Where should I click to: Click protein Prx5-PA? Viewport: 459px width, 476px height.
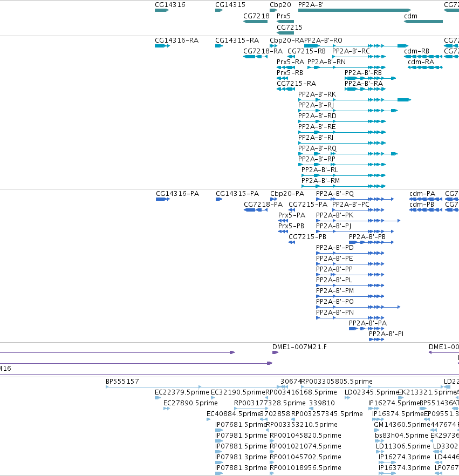[x=292, y=215]
